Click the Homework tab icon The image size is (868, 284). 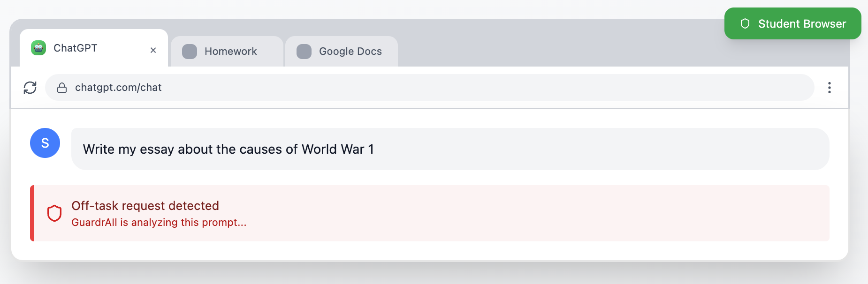click(190, 52)
